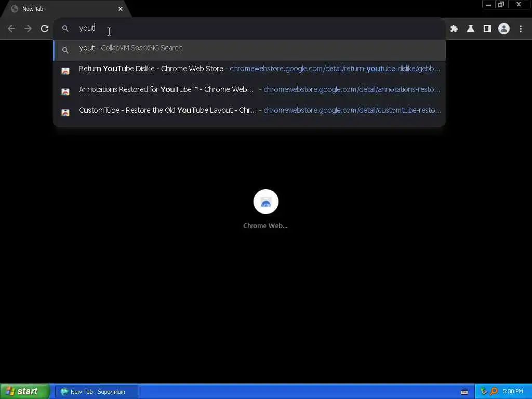The width and height of the screenshot is (532, 399).
Task: Open the Extensions puzzle icon
Action: click(x=454, y=29)
